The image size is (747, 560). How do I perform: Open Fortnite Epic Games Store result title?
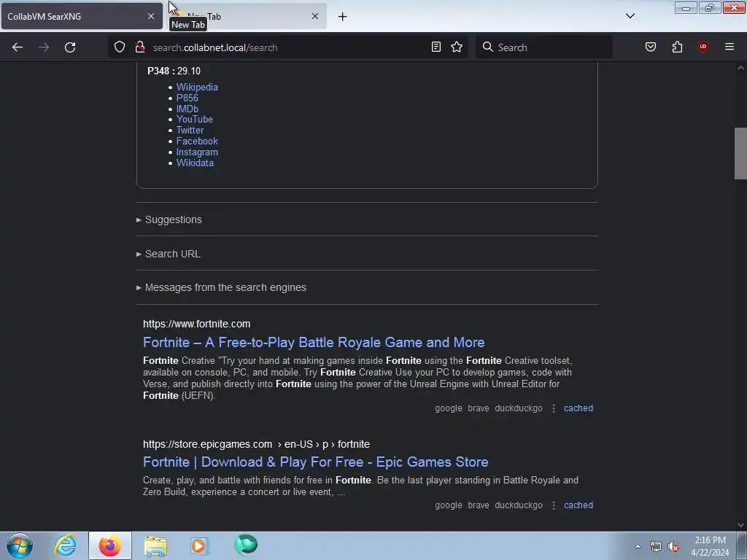[x=315, y=462]
